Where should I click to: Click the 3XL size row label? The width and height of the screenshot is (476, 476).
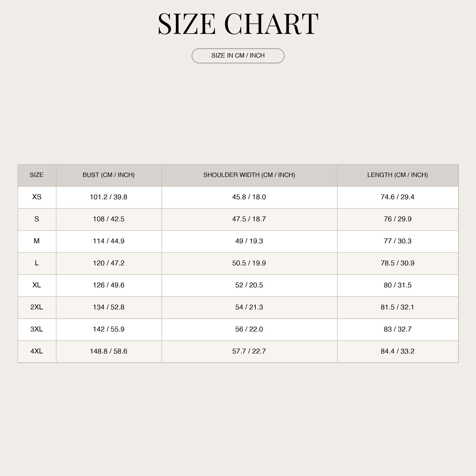click(37, 329)
